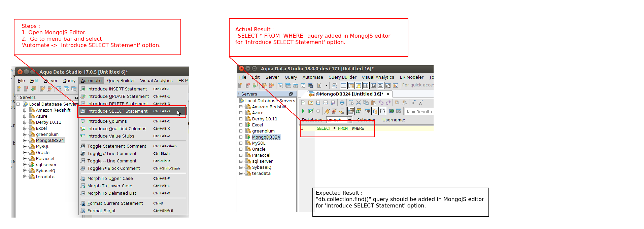The height and width of the screenshot is (229, 644).
Task: Open dropdown arrow next to main toolbar document icon
Action: click(x=326, y=85)
